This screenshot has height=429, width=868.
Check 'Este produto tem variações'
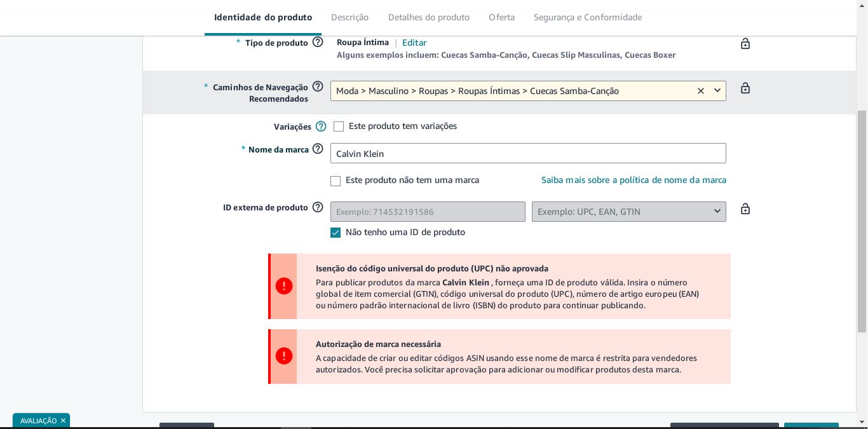(339, 126)
